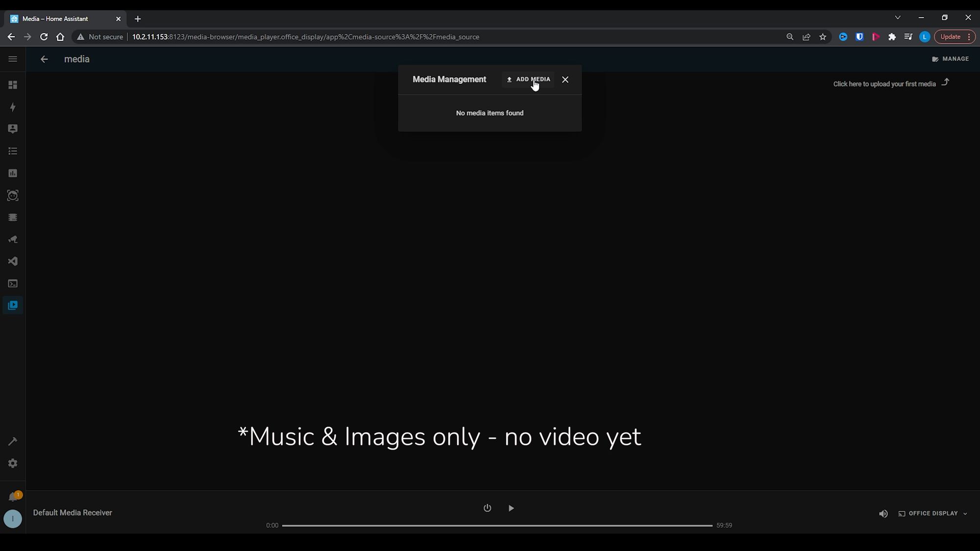The width and height of the screenshot is (980, 551).
Task: Navigate back using the back arrow
Action: (x=44, y=59)
